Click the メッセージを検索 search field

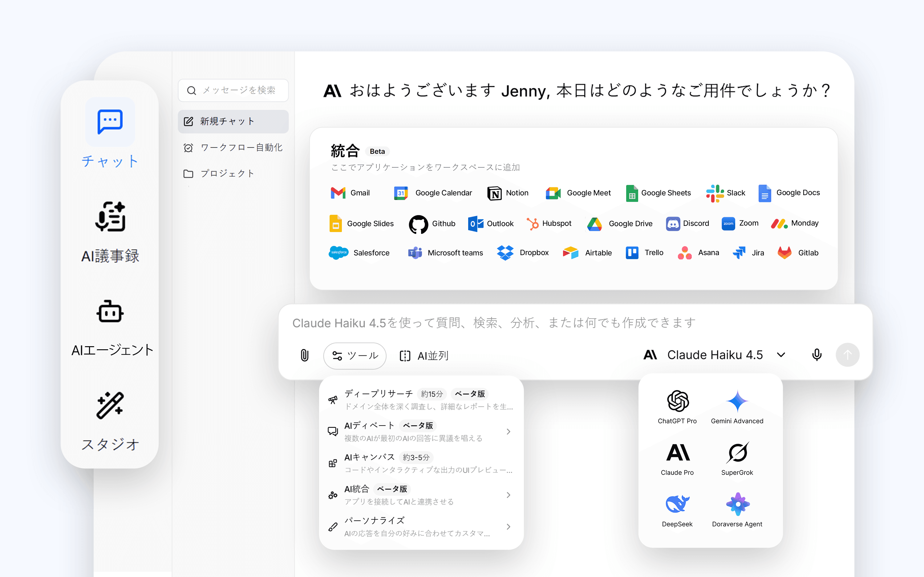pos(238,90)
